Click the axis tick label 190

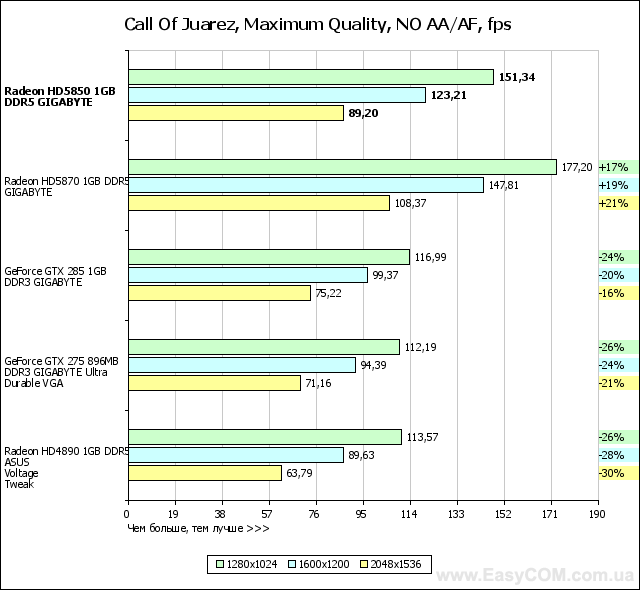coord(597,514)
